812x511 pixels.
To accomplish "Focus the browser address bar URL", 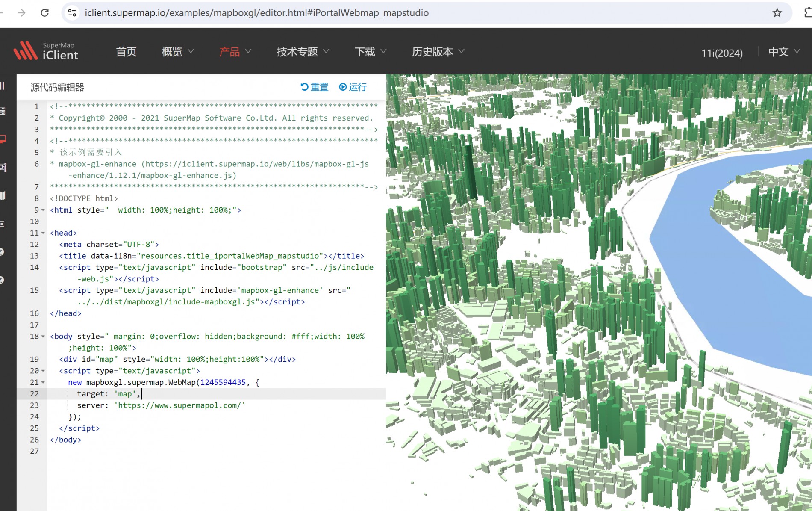I will click(x=256, y=13).
